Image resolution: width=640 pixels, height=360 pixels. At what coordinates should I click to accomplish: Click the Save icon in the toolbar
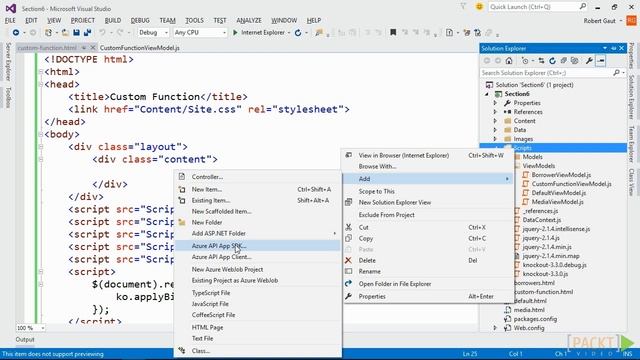tap(76, 33)
